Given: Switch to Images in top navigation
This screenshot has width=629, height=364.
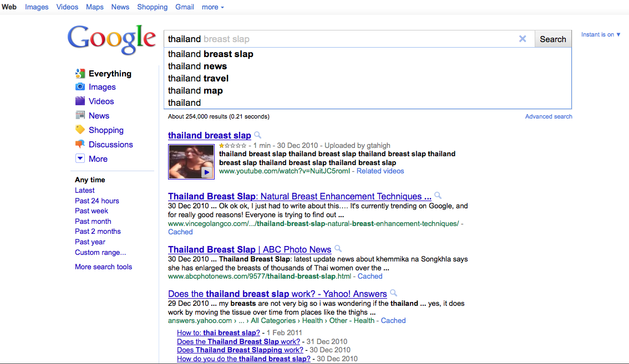Looking at the screenshot, I should (x=37, y=7).
